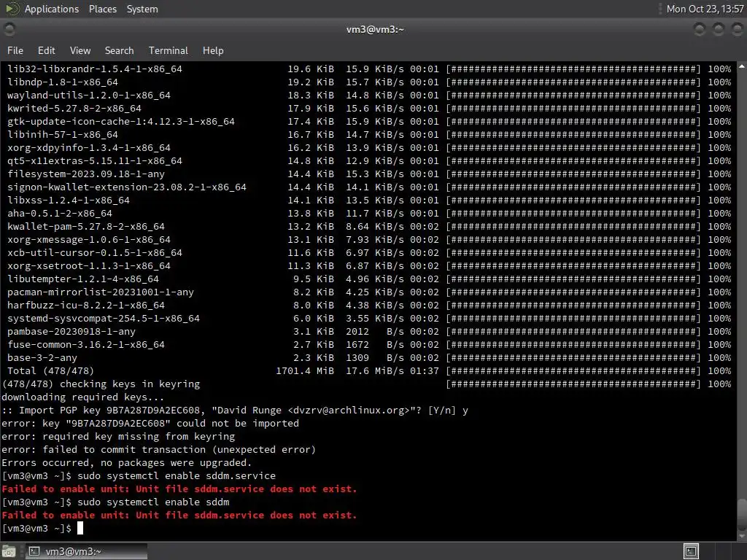Click the text 'wayland-utils-1.2.0-1-x86_64'
The width and height of the screenshot is (747, 560).
click(x=88, y=96)
